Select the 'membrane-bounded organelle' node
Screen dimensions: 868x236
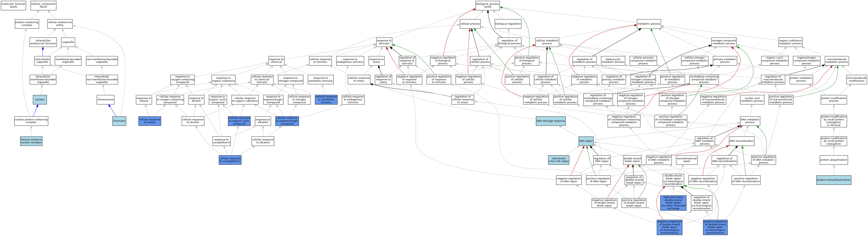[68, 61]
